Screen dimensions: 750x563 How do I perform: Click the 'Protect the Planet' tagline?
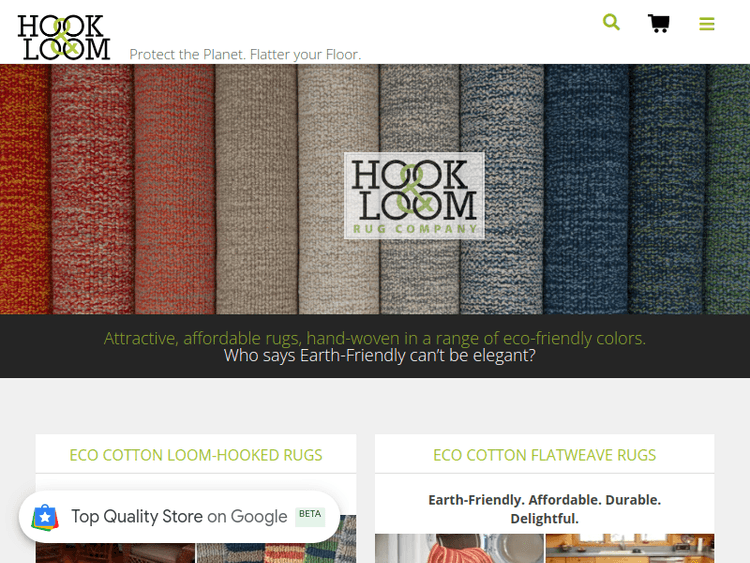click(245, 55)
